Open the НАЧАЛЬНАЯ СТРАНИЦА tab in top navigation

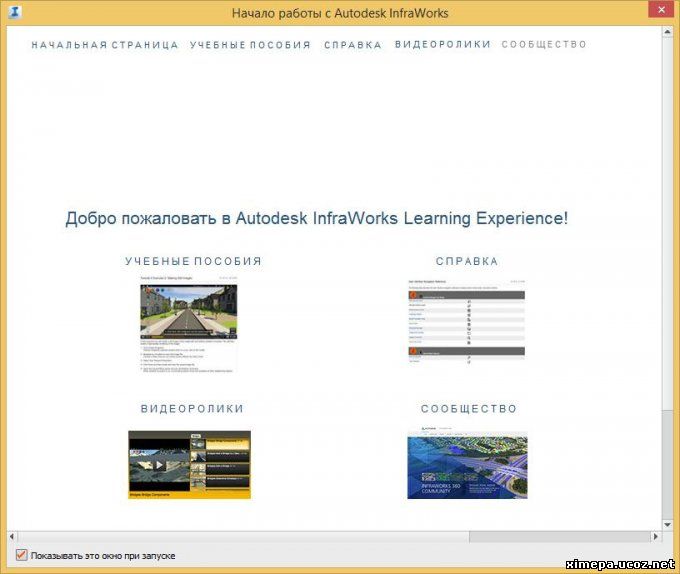pos(105,45)
